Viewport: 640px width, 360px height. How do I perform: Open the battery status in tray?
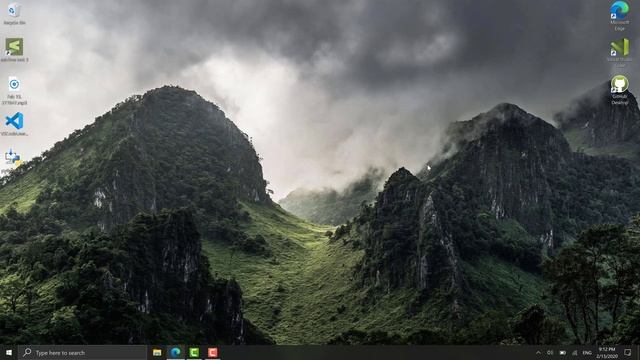point(562,352)
